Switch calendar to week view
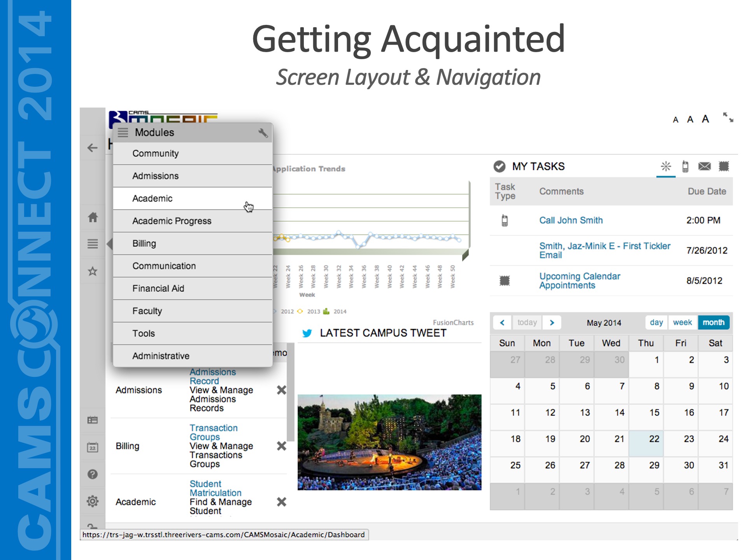Image resolution: width=747 pixels, height=560 pixels. click(x=682, y=322)
